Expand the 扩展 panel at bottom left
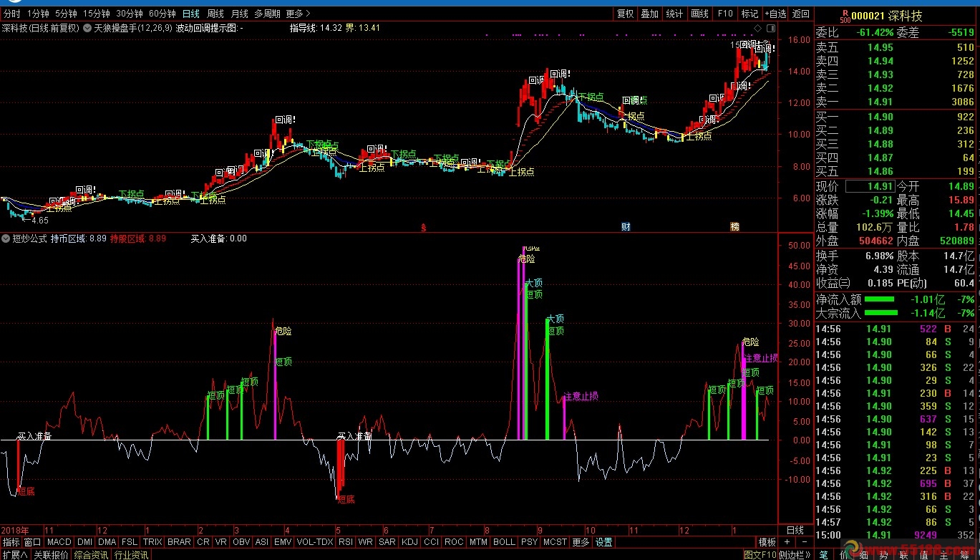Image resolution: width=980 pixels, height=560 pixels. coord(14,554)
